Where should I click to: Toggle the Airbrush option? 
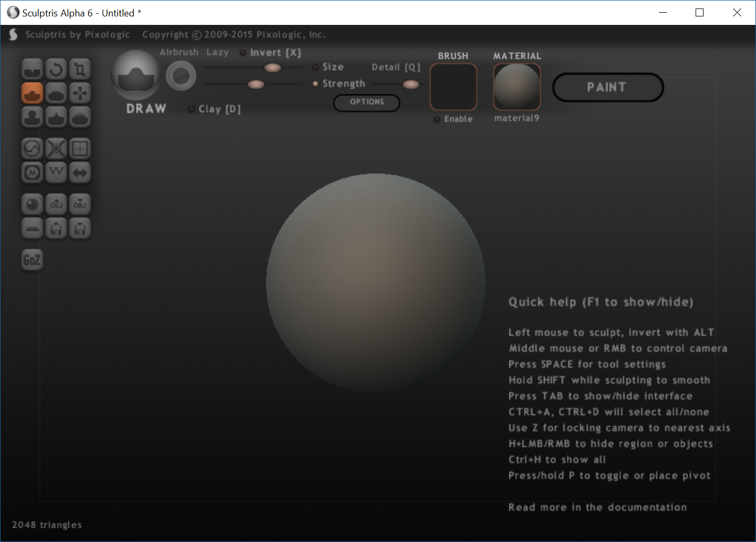[x=179, y=52]
